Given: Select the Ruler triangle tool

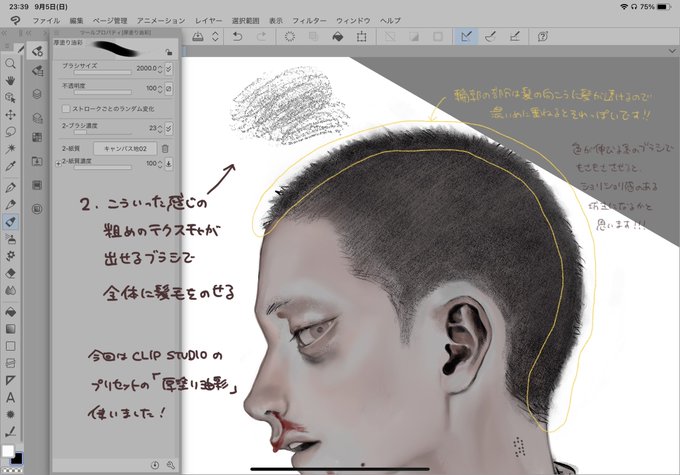Looking at the screenshot, I should 10,380.
